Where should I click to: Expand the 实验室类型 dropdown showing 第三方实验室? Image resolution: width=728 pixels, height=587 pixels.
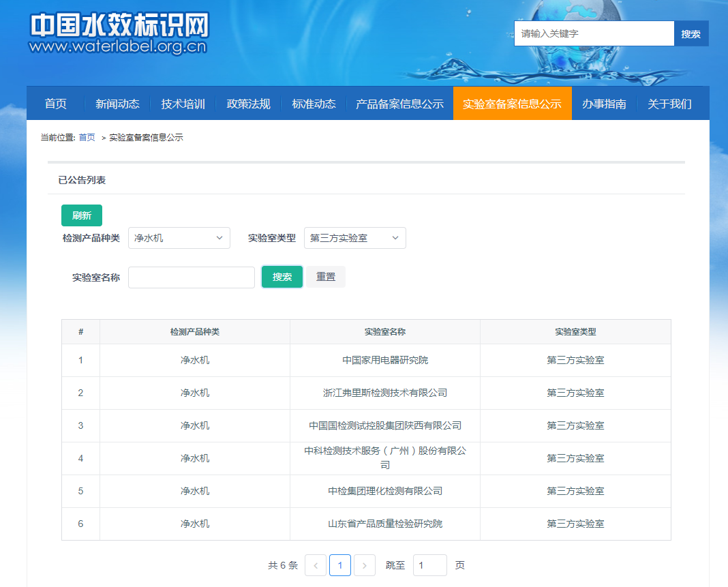point(354,238)
